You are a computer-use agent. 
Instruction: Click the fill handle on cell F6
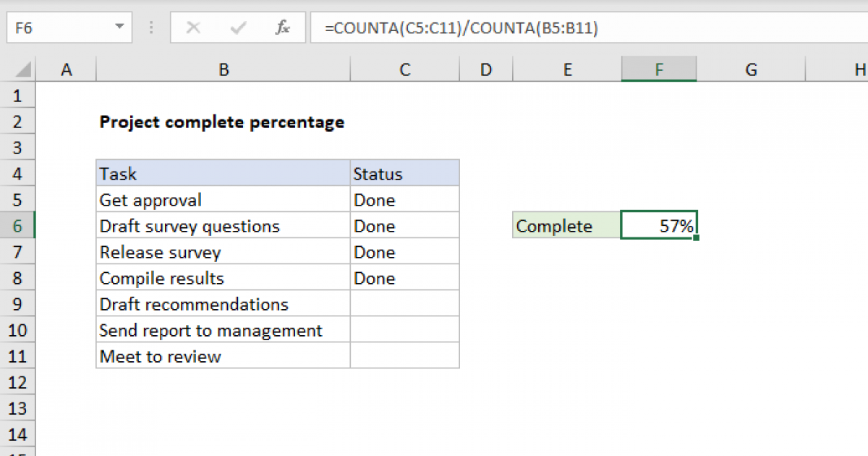pyautogui.click(x=697, y=237)
